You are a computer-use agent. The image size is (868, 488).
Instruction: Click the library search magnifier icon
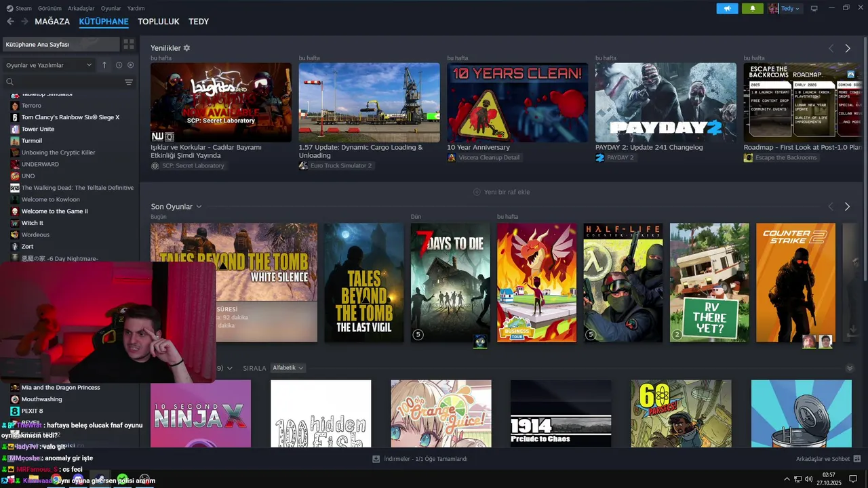click(9, 82)
